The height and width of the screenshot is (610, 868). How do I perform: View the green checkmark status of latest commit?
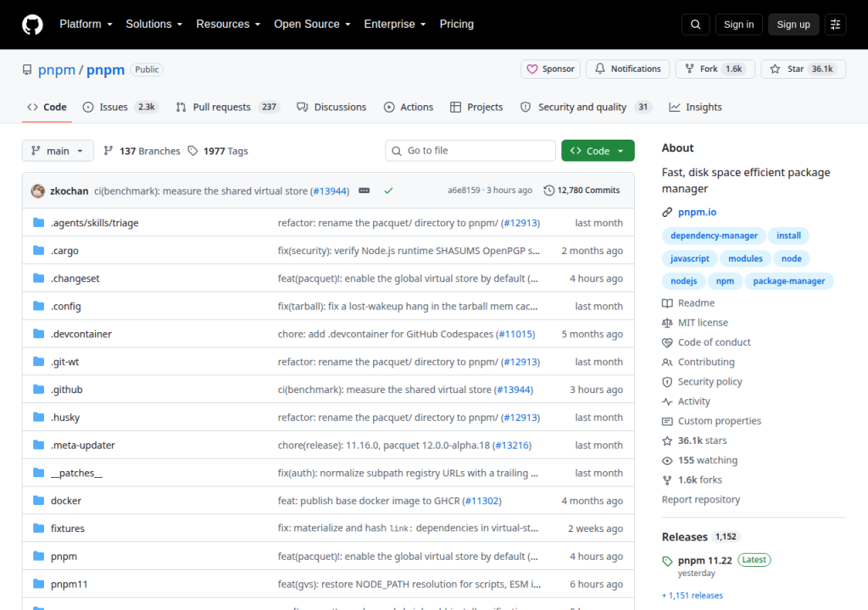(388, 191)
